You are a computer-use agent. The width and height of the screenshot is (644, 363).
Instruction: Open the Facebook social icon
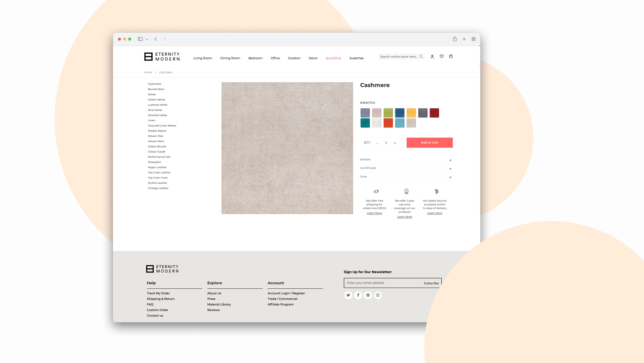(358, 295)
